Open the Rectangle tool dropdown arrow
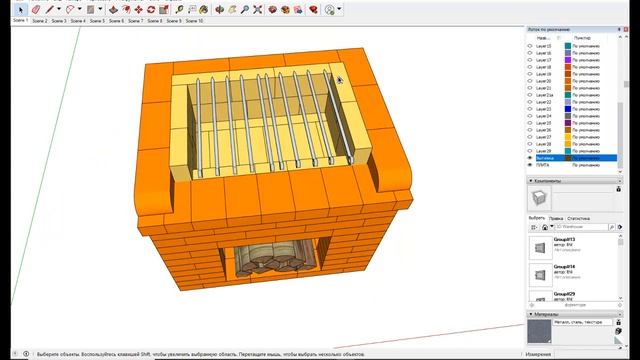The image size is (640, 360). 100,9
